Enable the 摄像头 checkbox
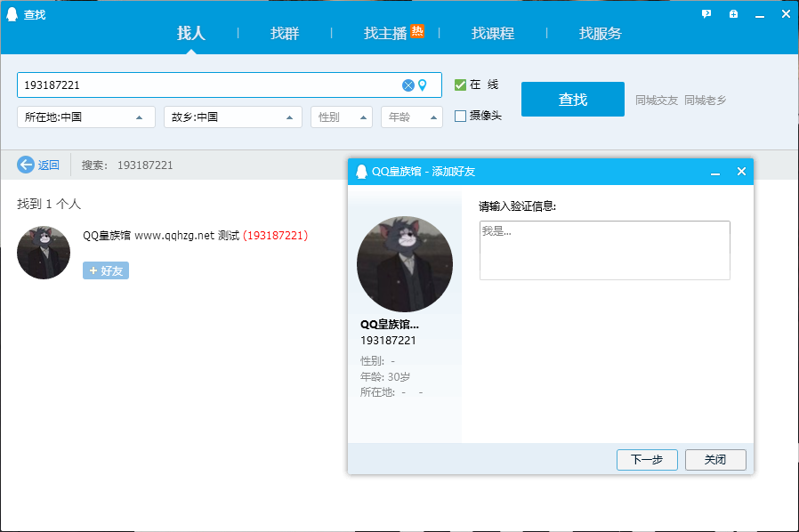799x532 pixels. 460,117
